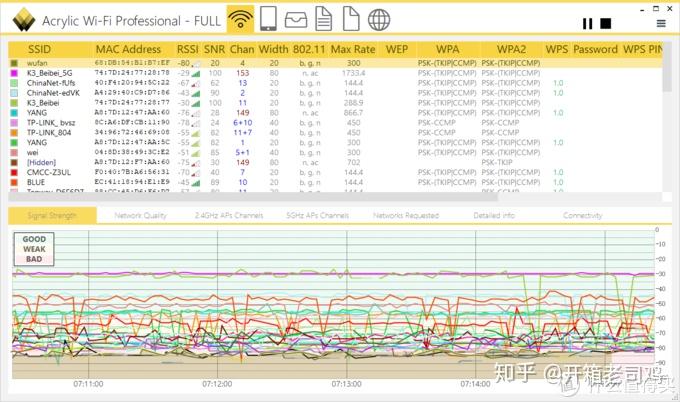Click the 1733.4 max rate value
The image size is (680, 402).
pos(353,73)
